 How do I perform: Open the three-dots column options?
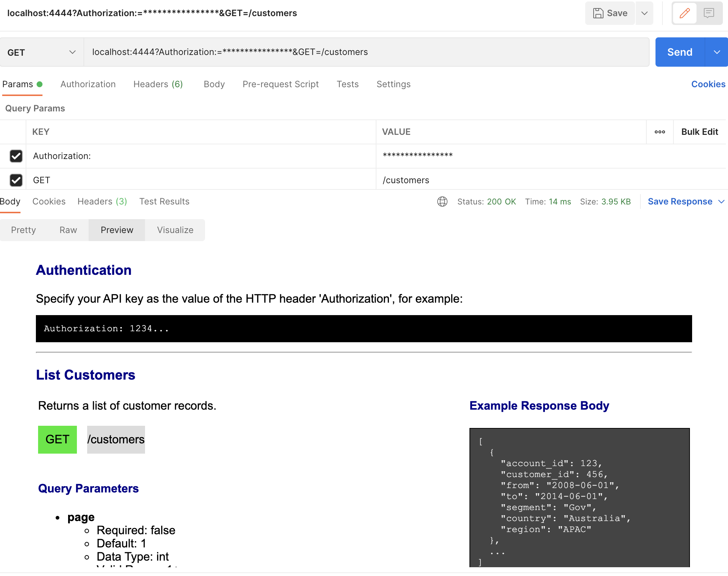(660, 132)
